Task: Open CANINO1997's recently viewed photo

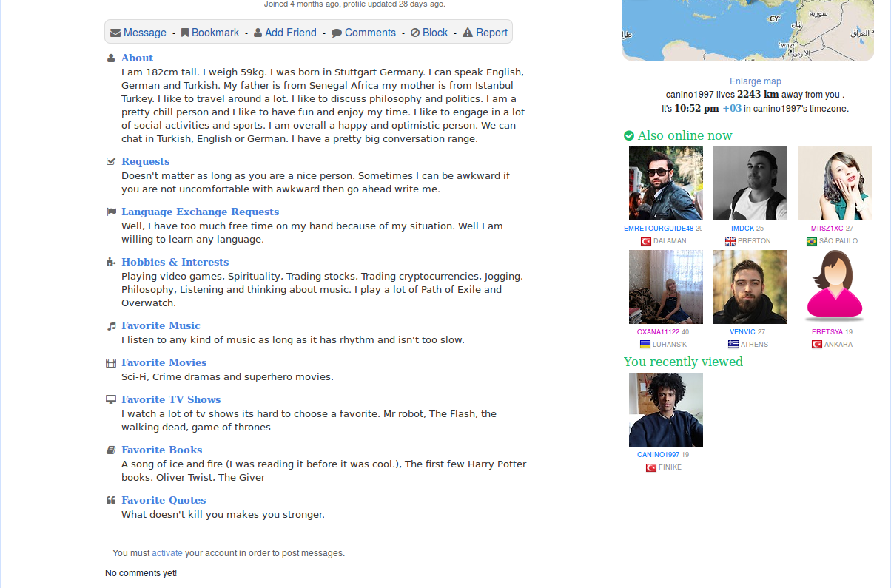Action: coord(666,410)
